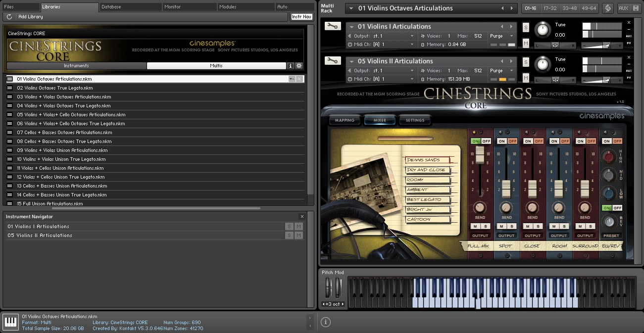This screenshot has height=333, width=644.
Task: Click the keyboard icon in the status bar
Action: pyautogui.click(x=10, y=322)
